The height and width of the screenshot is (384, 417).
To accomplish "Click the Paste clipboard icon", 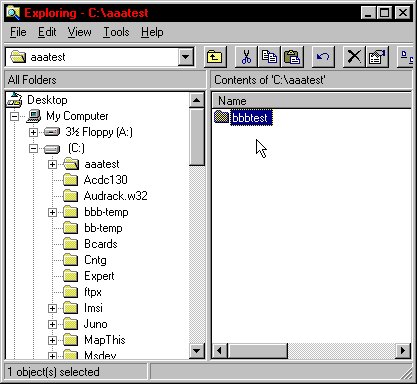I will pyautogui.click(x=292, y=57).
